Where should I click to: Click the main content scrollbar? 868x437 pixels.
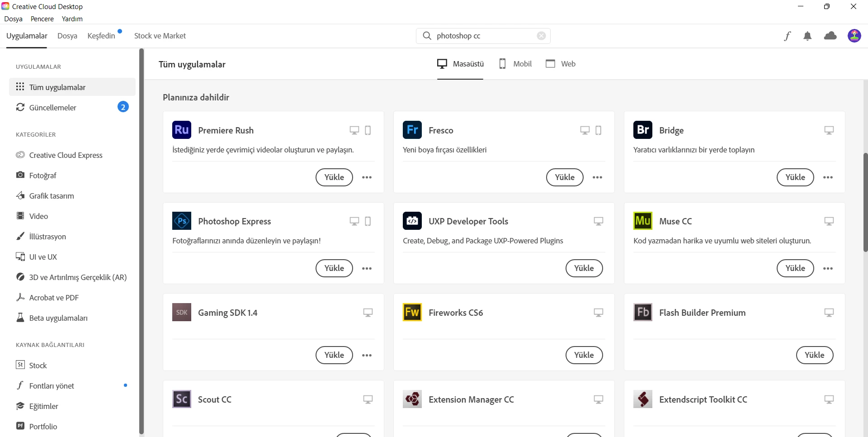865,202
